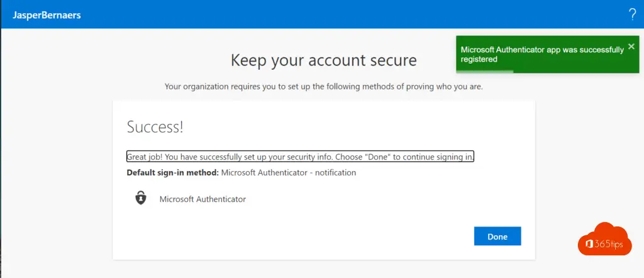The height and width of the screenshot is (278, 644).
Task: Click the 'Keep your account secure' heading
Action: click(x=323, y=60)
